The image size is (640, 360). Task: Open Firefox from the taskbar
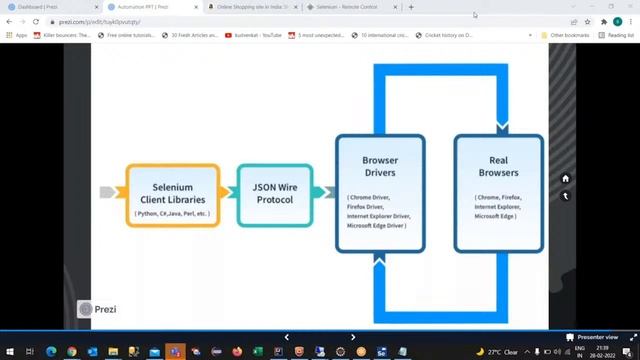coord(237,351)
